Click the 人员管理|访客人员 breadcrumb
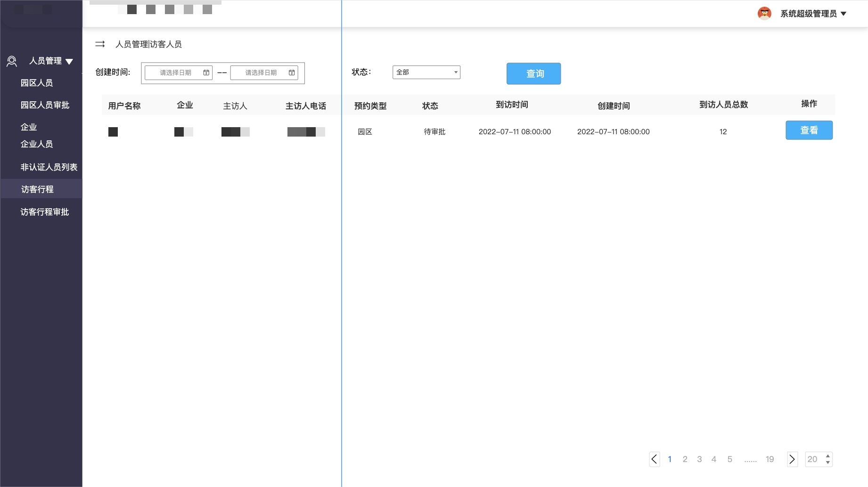Screen dimensions: 868x487 148,44
